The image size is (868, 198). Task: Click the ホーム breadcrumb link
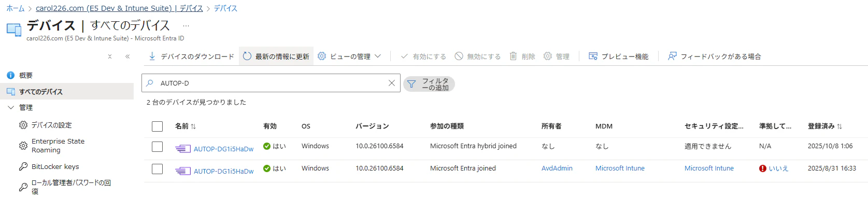click(15, 8)
